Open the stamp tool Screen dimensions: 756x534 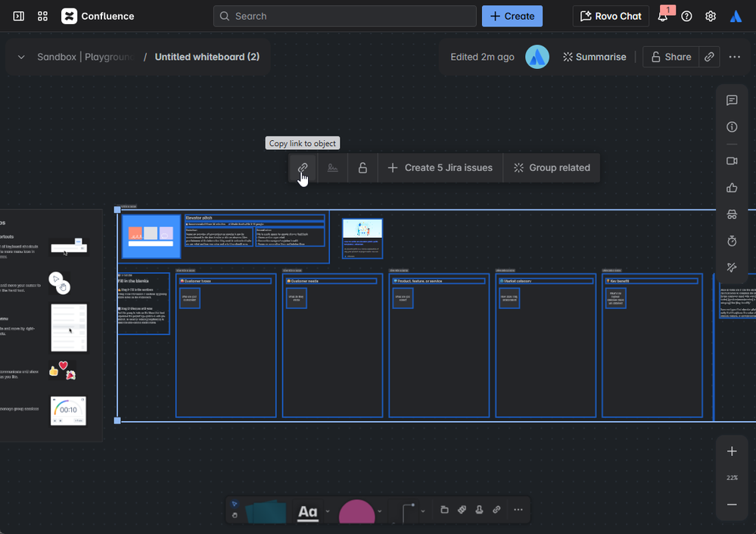[479, 510]
